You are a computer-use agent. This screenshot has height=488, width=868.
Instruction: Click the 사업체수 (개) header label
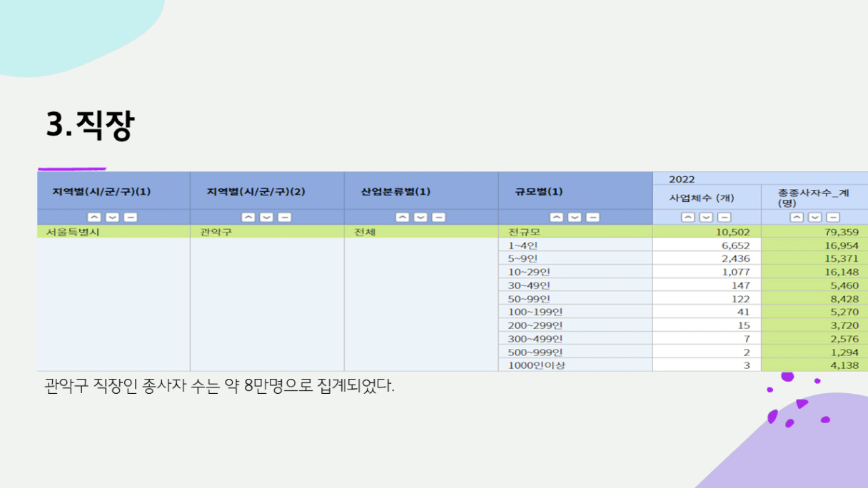[x=702, y=198]
